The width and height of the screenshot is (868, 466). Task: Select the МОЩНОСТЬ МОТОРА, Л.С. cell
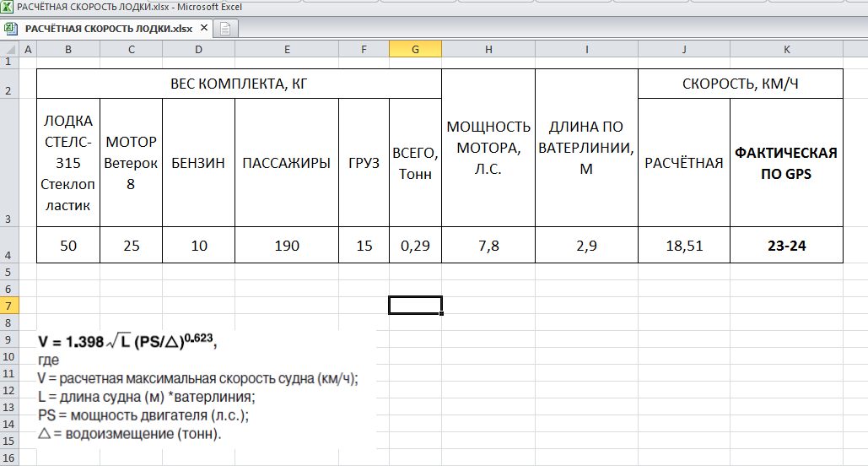(x=488, y=148)
